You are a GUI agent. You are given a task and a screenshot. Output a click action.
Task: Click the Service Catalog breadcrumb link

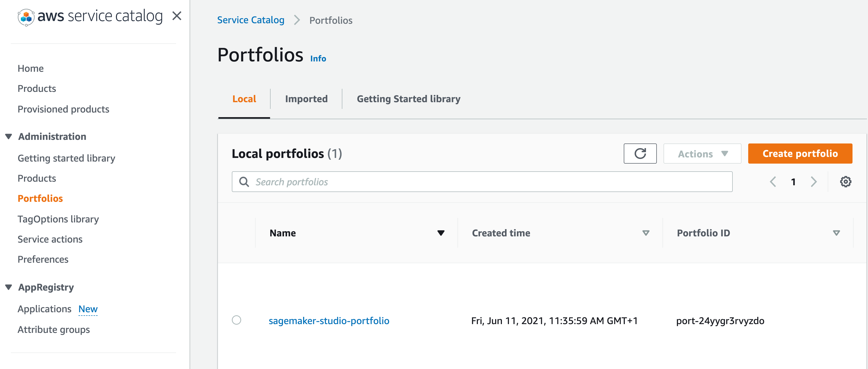[251, 20]
